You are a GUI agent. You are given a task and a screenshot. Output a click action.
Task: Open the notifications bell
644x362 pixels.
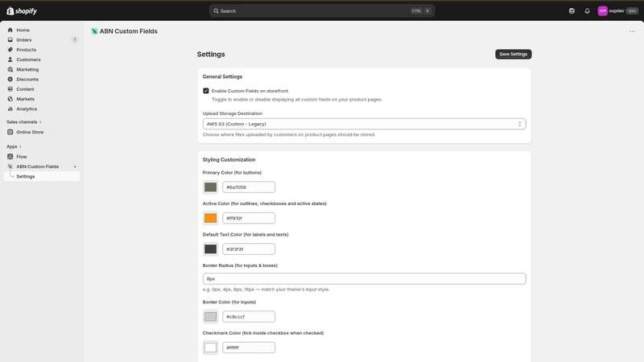[587, 11]
